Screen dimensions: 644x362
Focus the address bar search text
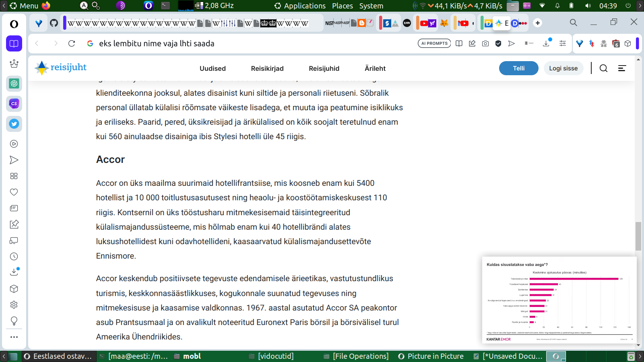(157, 43)
